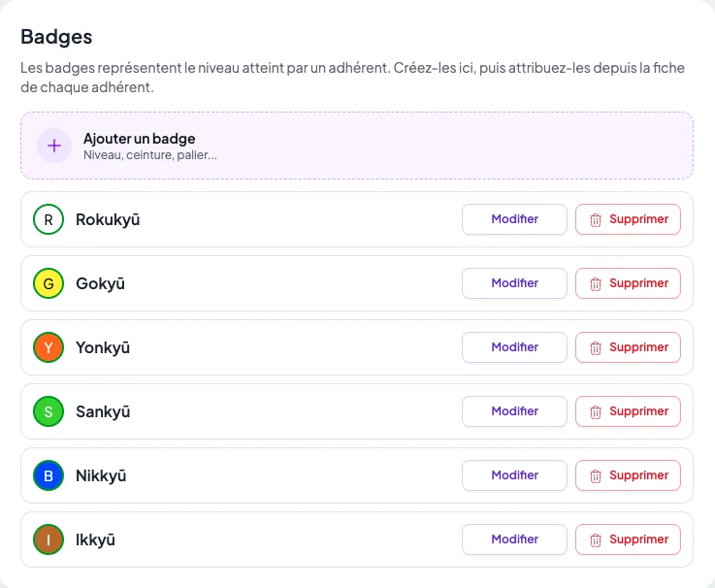Click the blue Nikkyū badge circle
This screenshot has width=715, height=588.
tap(49, 475)
